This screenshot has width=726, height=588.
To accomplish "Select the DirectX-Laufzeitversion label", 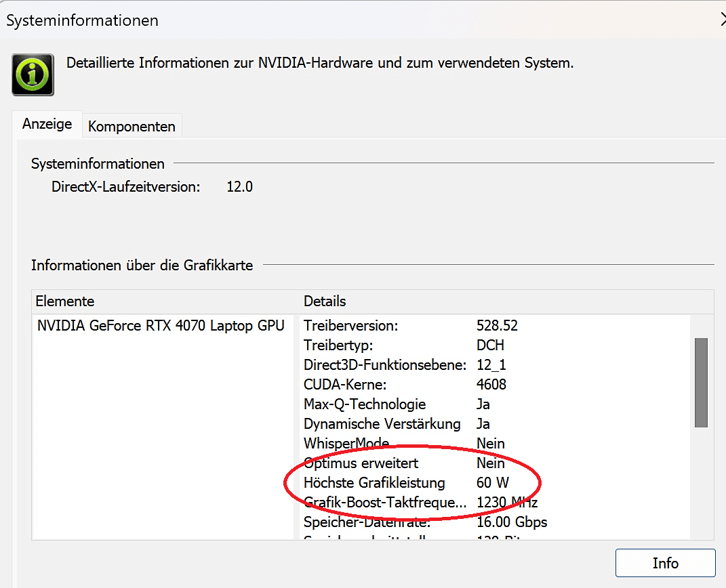I will tap(126, 187).
